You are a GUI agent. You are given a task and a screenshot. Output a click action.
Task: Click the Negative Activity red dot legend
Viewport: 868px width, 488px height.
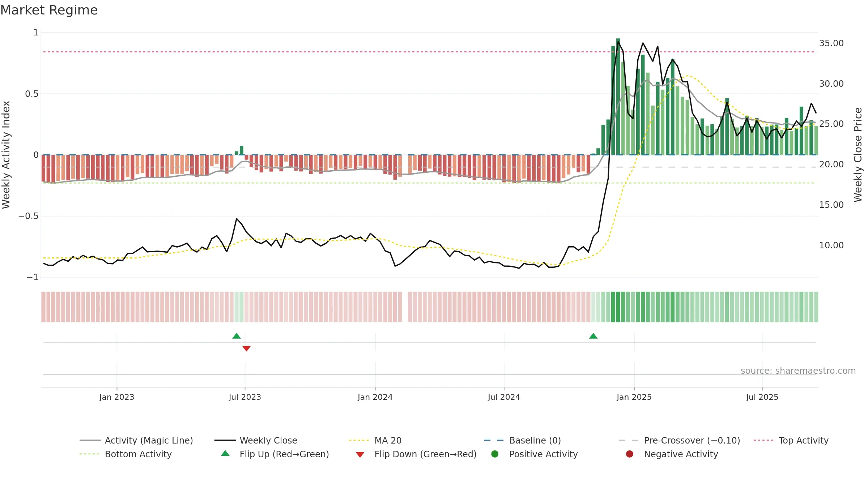click(x=630, y=454)
